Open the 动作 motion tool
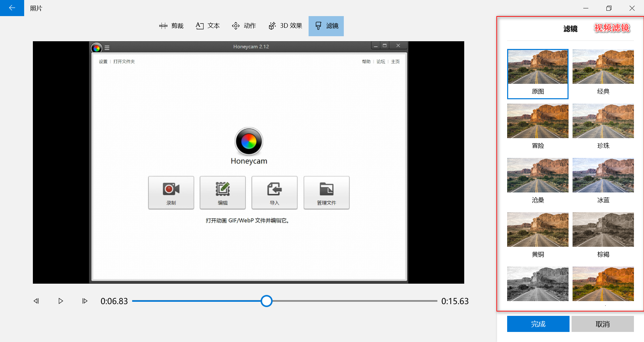 click(244, 26)
